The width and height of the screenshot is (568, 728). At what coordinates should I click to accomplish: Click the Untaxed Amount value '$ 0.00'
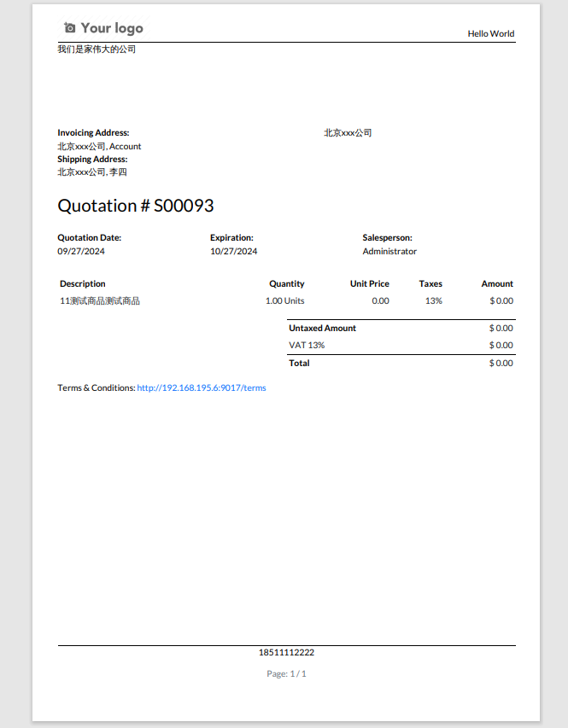501,329
